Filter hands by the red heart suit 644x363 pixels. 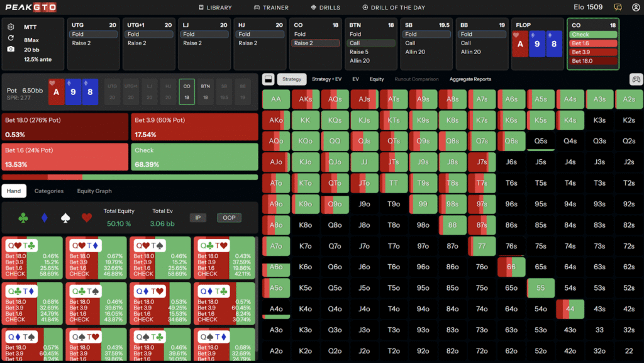[x=86, y=218]
